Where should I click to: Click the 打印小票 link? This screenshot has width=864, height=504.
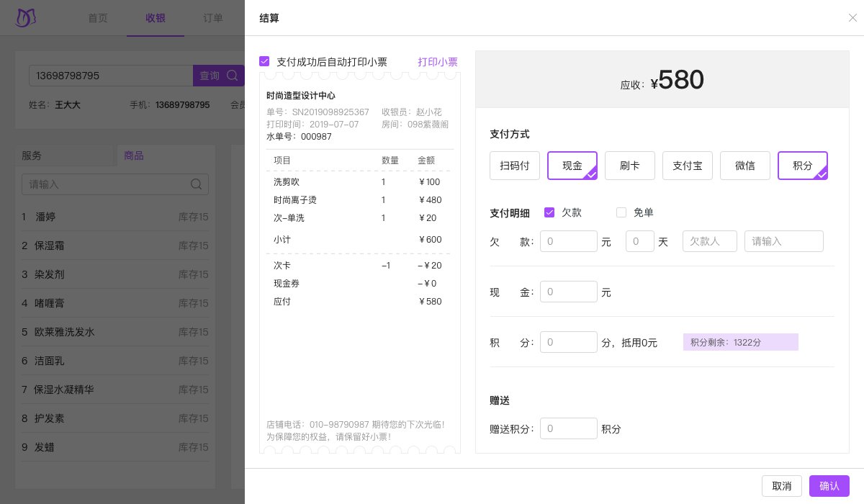point(438,62)
